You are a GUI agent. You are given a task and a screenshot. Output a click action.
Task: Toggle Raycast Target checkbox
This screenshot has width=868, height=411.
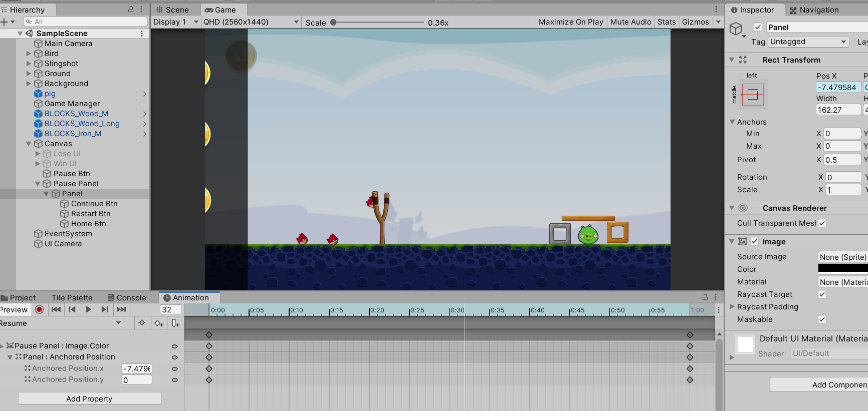[822, 294]
